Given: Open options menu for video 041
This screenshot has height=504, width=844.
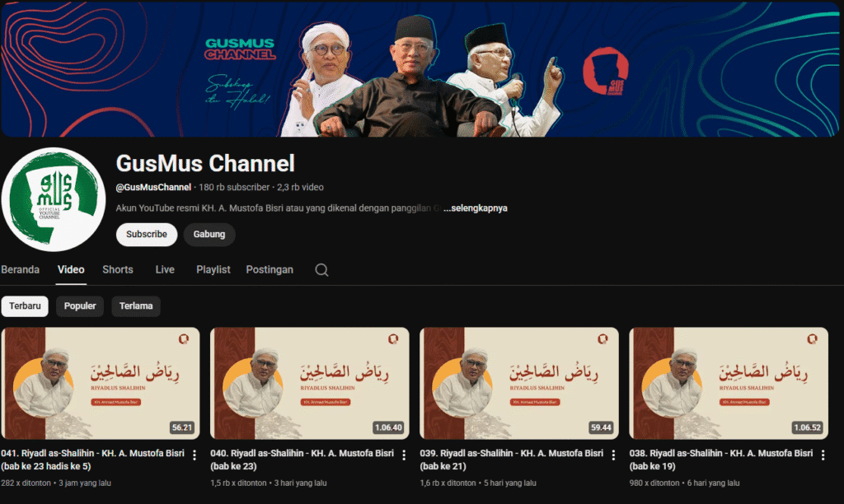Looking at the screenshot, I should click(195, 455).
